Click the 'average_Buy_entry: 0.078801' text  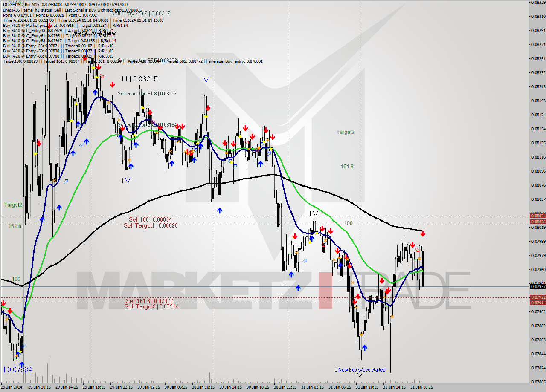point(236,61)
